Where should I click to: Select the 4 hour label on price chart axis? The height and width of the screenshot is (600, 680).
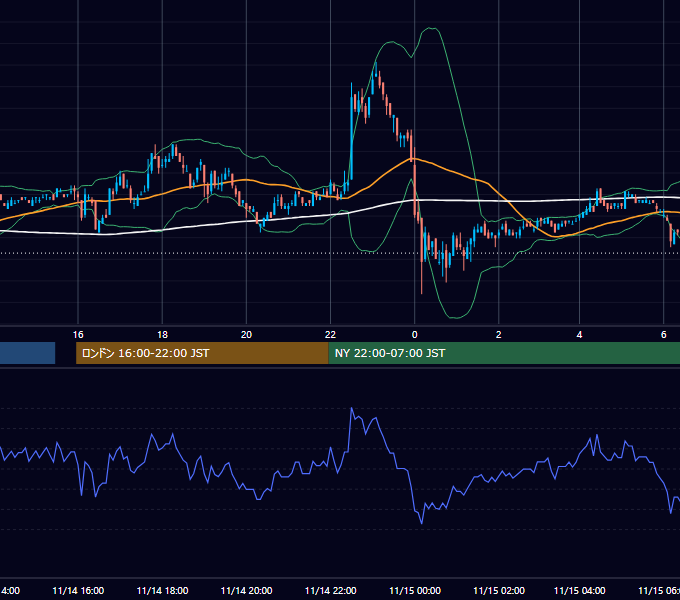pyautogui.click(x=579, y=335)
